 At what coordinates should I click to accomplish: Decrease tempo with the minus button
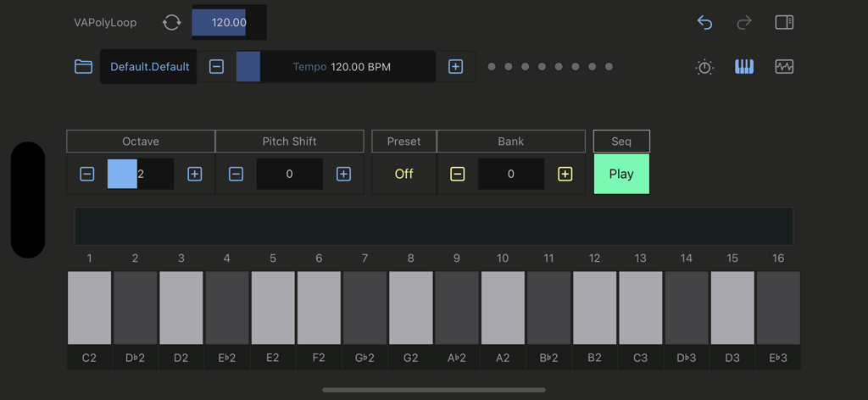(x=216, y=67)
